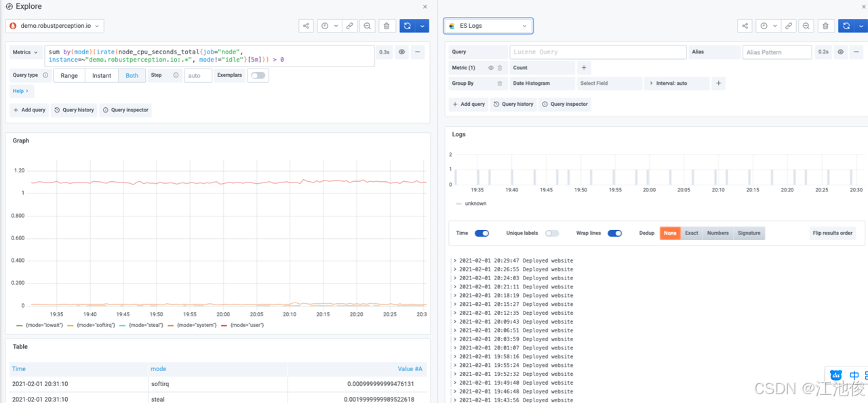Screen dimensions: 868x403
Task: Open Query inspector in ES Logs pane
Action: coord(565,104)
